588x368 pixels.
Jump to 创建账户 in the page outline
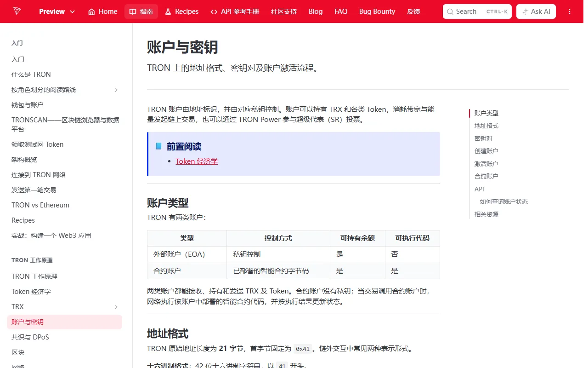[486, 151]
